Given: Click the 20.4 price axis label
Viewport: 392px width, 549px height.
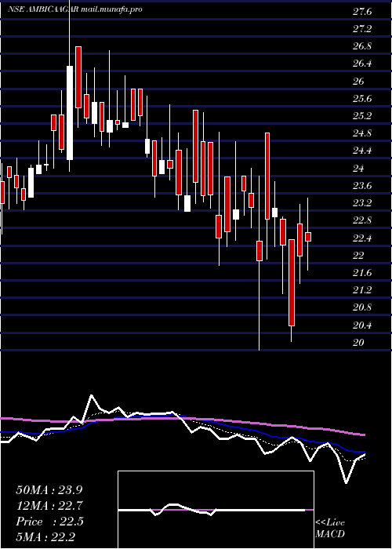Looking at the screenshot, I should [362, 325].
